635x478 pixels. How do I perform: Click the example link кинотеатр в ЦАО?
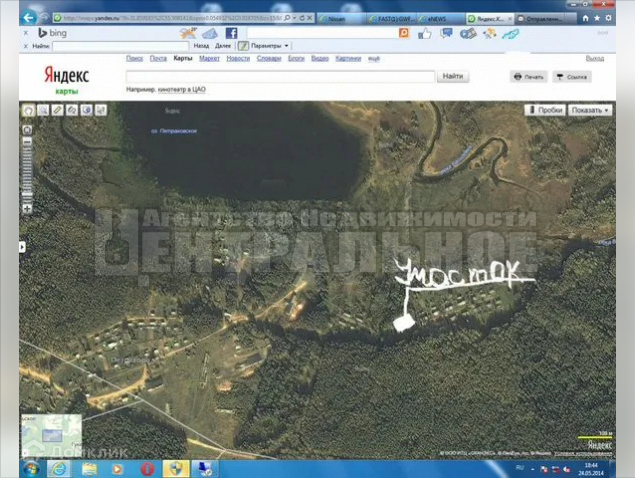coord(181,90)
